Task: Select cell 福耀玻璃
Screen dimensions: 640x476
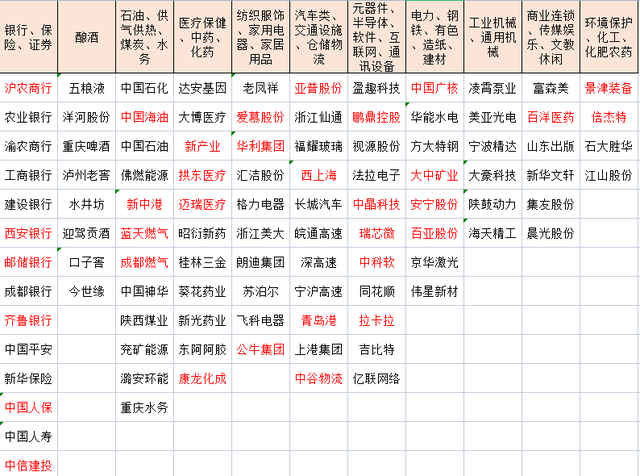Action: (x=318, y=146)
